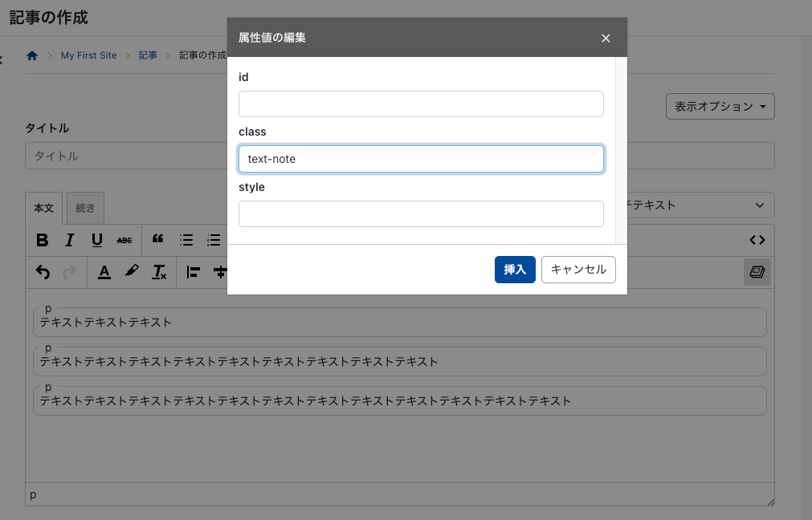The height and width of the screenshot is (520, 812).
Task: Open the テキスト format dropdown
Action: (x=700, y=205)
